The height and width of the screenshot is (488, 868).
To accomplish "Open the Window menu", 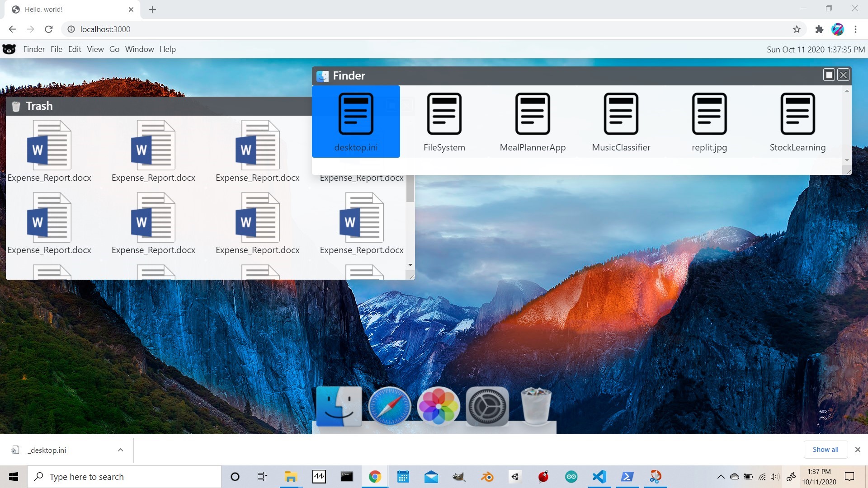I will pos(139,49).
